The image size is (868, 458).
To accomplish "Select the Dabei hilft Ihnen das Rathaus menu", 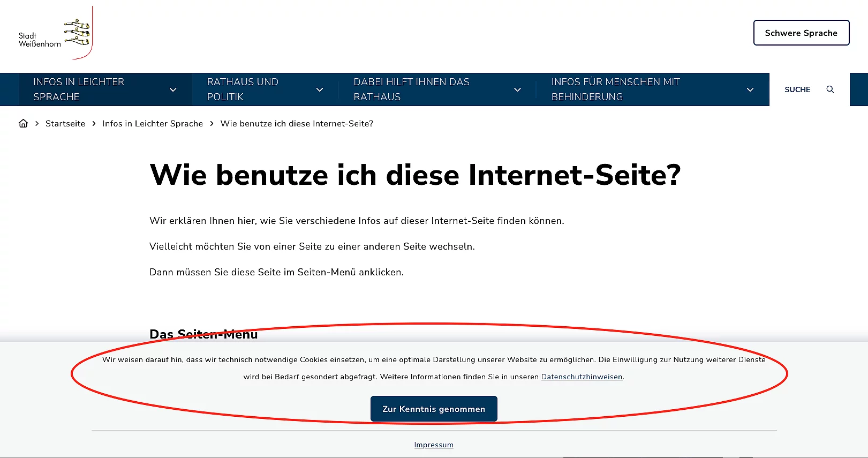I will [x=411, y=89].
